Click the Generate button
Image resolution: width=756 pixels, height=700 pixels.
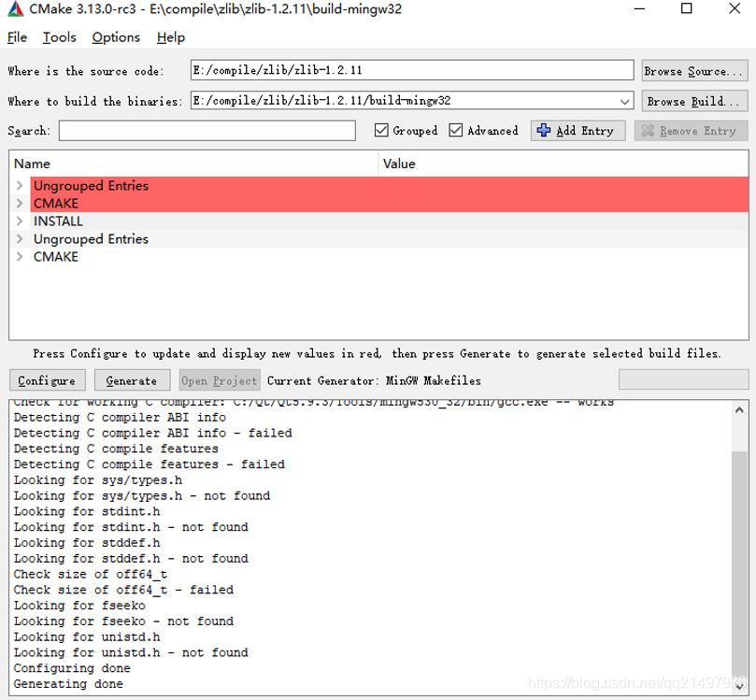[x=132, y=380]
